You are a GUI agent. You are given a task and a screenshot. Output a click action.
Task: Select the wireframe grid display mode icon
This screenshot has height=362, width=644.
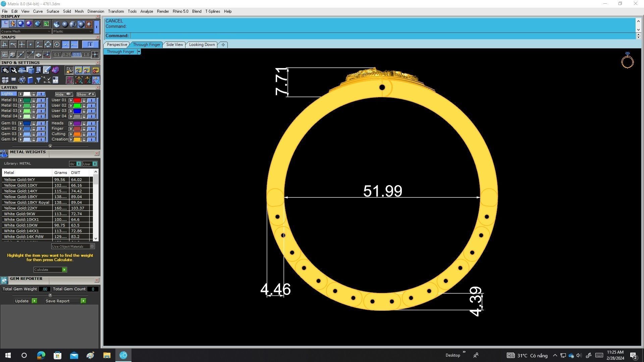coord(5,24)
